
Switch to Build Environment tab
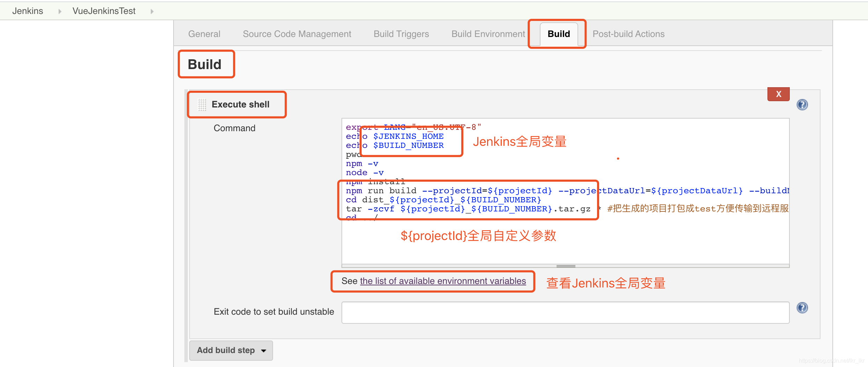point(488,34)
